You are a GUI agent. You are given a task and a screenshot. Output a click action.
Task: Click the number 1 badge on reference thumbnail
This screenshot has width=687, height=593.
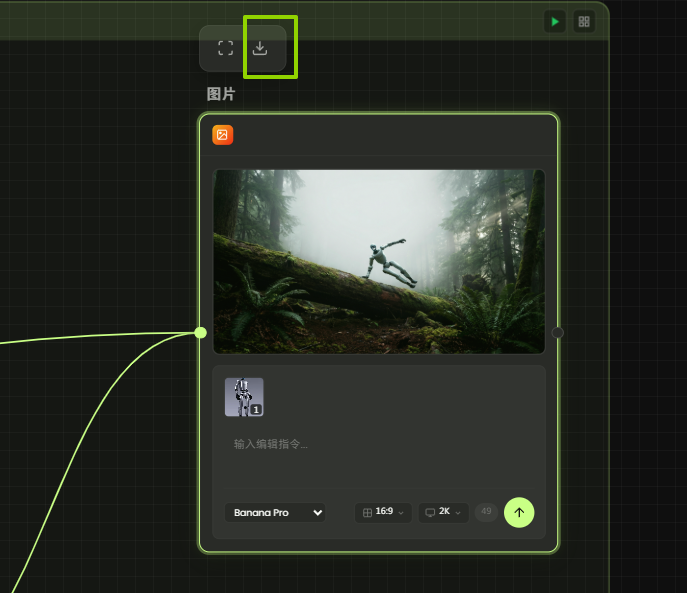[257, 410]
